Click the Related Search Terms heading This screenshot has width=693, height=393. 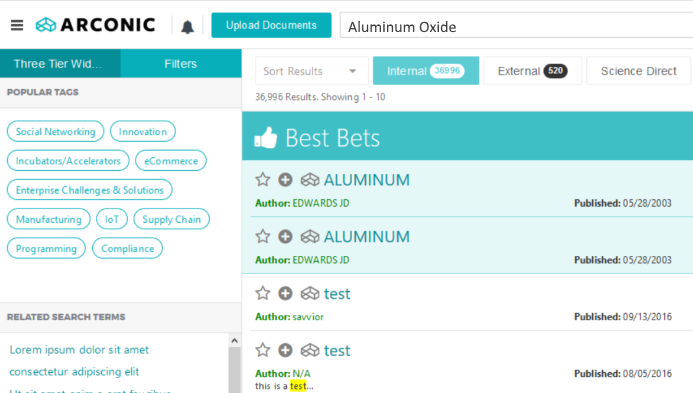pos(66,317)
